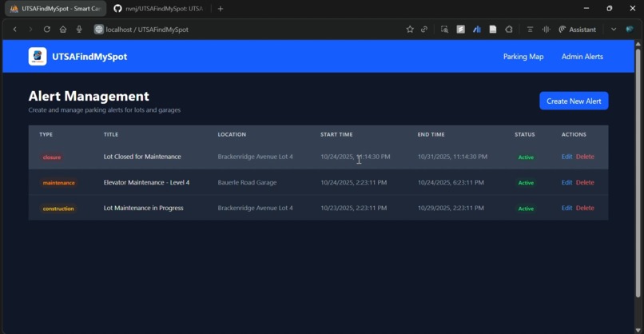The height and width of the screenshot is (334, 644).
Task: Open the Admin Alerts page
Action: point(582,57)
